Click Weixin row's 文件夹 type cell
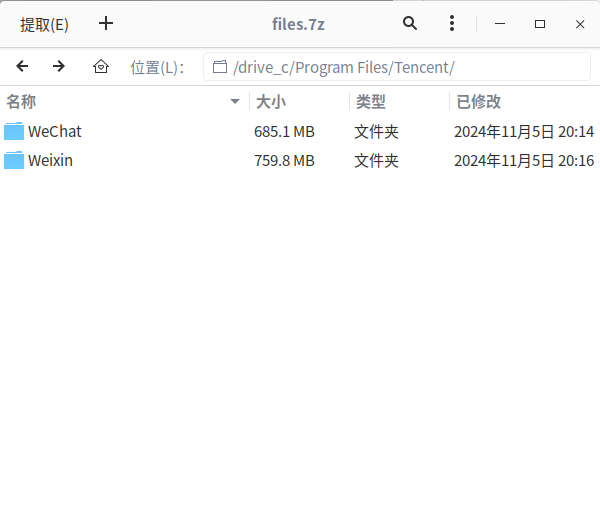 click(x=377, y=161)
